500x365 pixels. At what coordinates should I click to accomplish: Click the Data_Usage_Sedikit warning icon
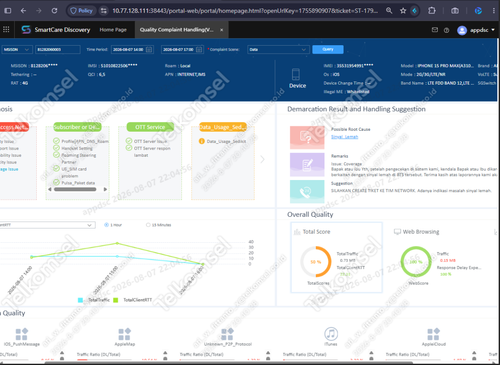202,141
